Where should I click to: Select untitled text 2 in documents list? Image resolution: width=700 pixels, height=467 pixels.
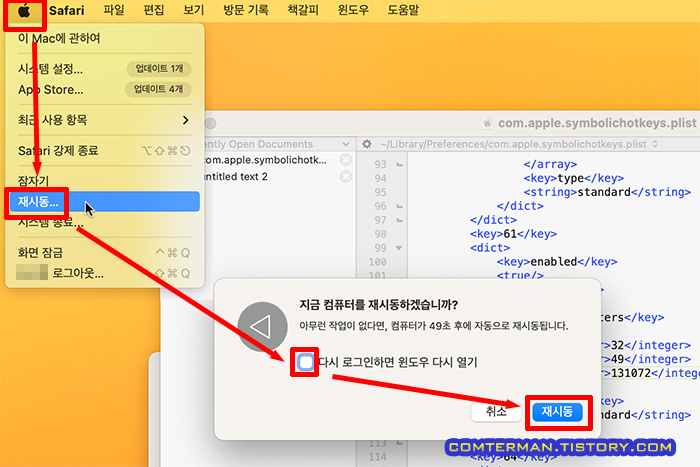pyautogui.click(x=236, y=176)
